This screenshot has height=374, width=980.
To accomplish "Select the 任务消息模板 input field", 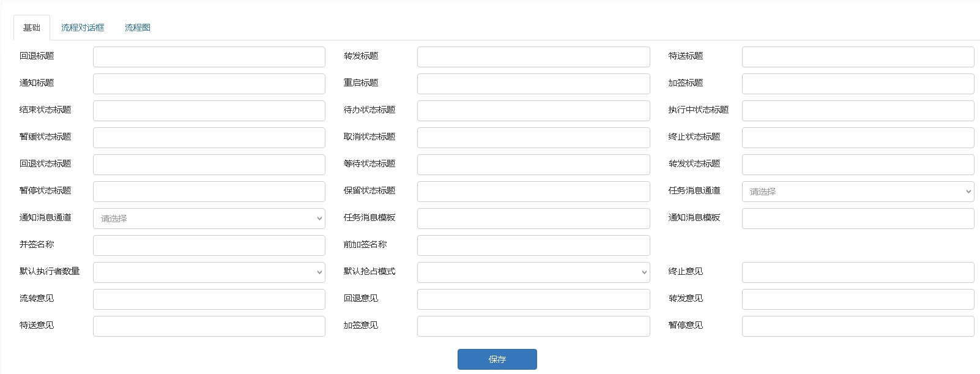I will click(533, 219).
